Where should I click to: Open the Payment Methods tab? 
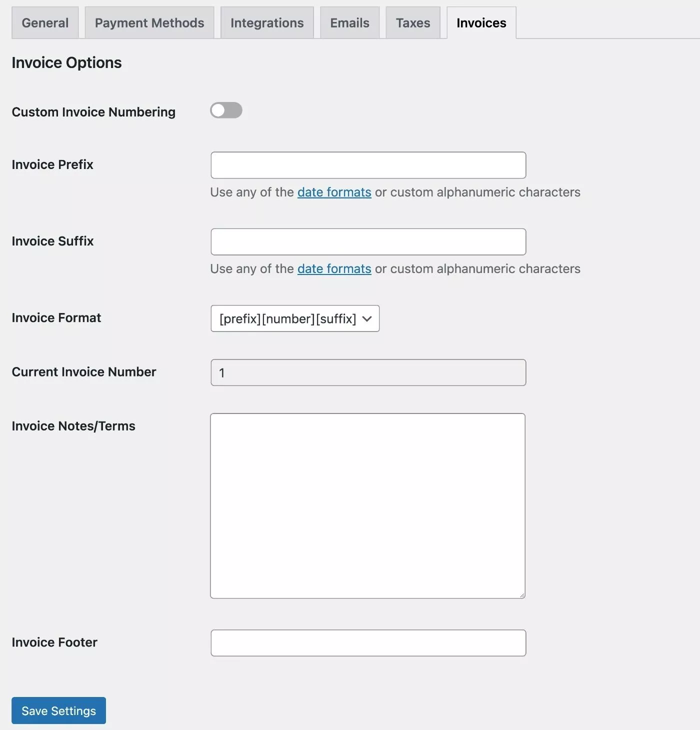(149, 23)
